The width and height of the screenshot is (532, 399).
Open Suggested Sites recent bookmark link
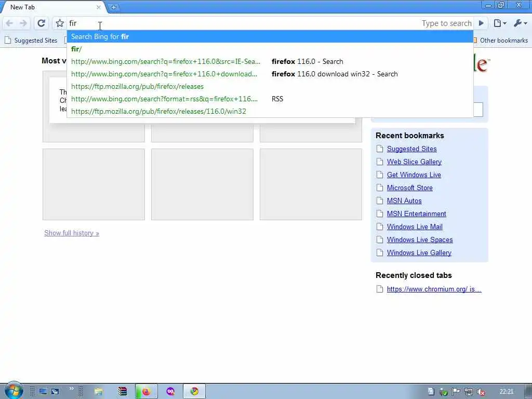coord(411,149)
